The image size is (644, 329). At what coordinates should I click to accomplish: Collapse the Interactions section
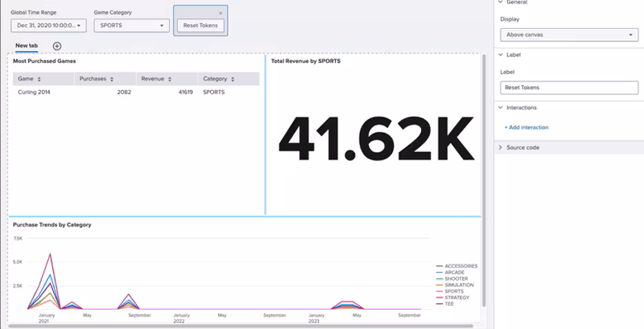[x=500, y=107]
